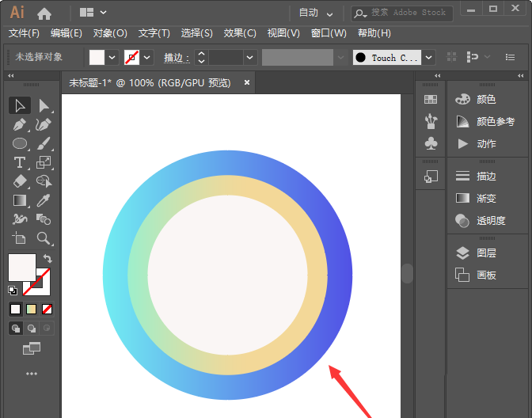Select the Eraser tool

(x=20, y=181)
